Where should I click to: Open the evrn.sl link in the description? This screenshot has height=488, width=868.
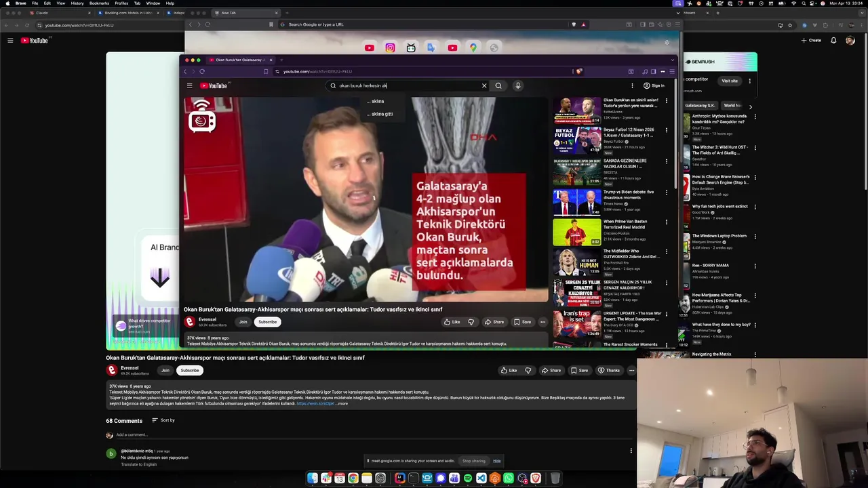pos(315,404)
